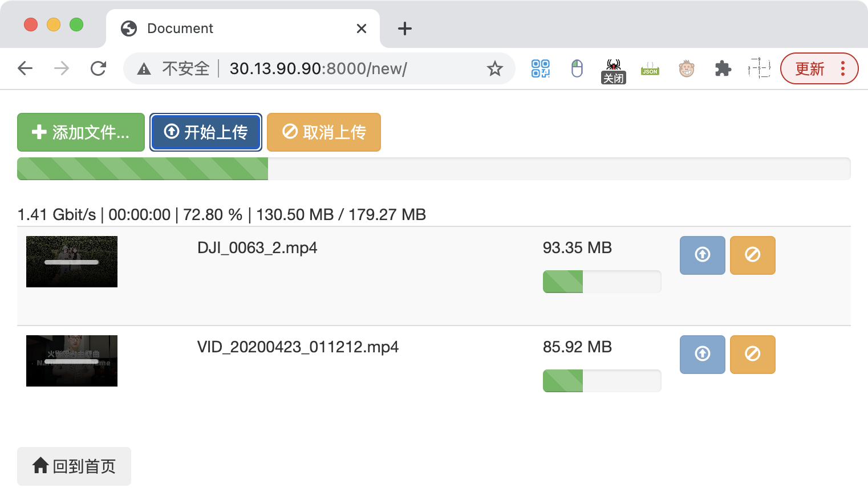The width and height of the screenshot is (868, 496).
Task: Start upload for VID_20200423_011212.mp4
Action: tap(702, 354)
